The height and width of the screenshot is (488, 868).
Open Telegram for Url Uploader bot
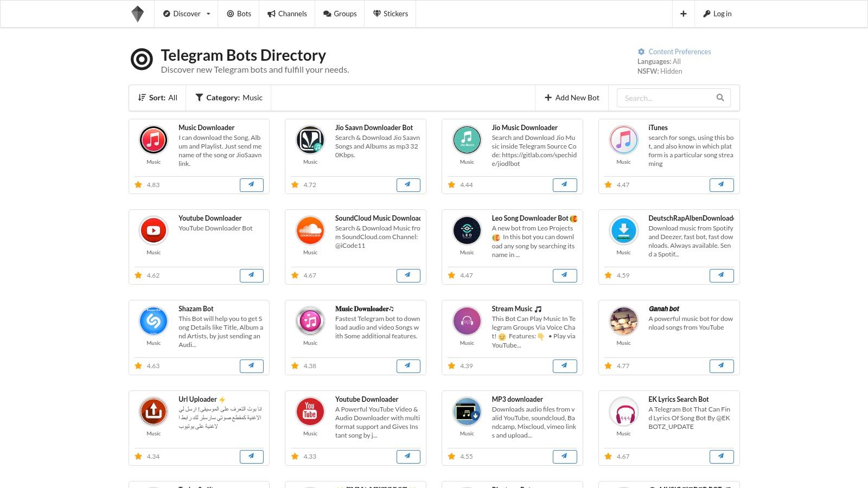click(252, 457)
